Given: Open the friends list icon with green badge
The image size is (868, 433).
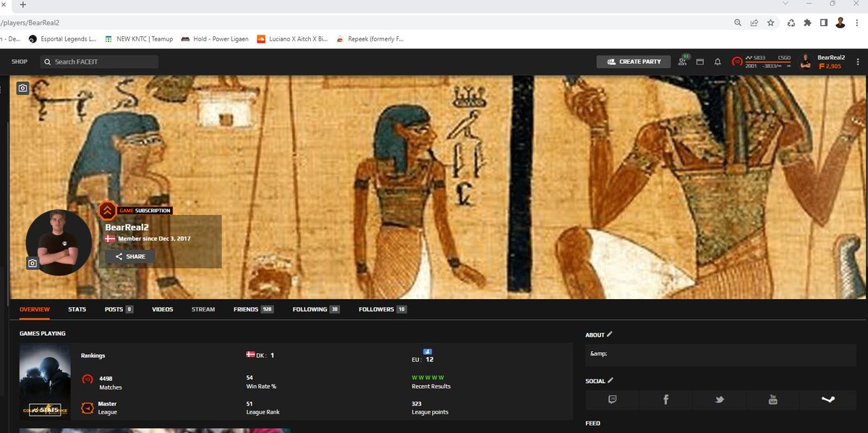Looking at the screenshot, I should point(683,62).
